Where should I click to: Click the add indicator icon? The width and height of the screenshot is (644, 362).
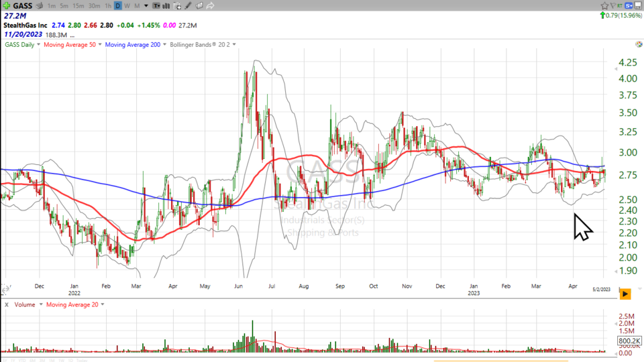point(177,6)
